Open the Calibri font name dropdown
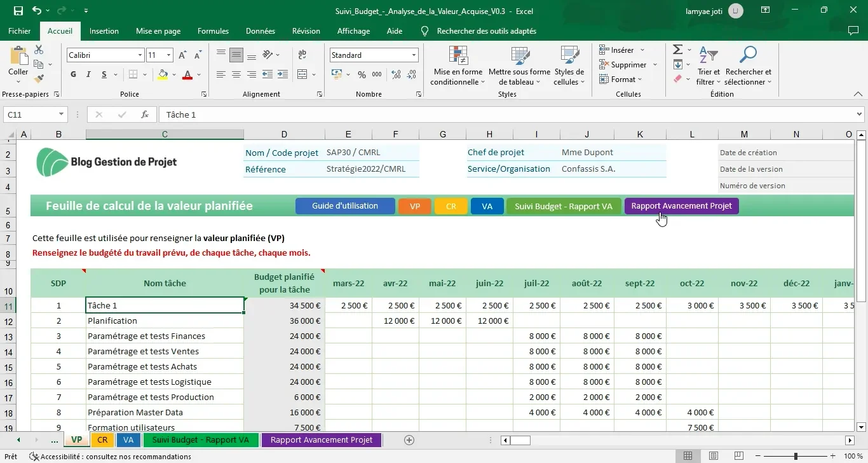The image size is (868, 463). point(140,55)
